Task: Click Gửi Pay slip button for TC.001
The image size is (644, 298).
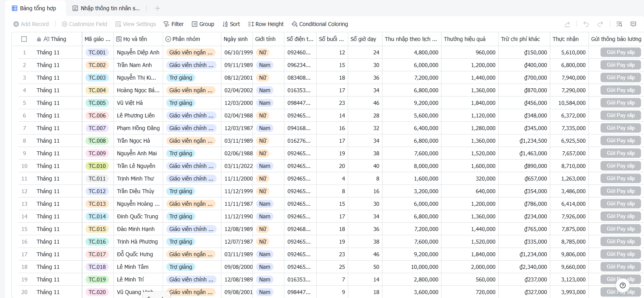Action: click(621, 52)
